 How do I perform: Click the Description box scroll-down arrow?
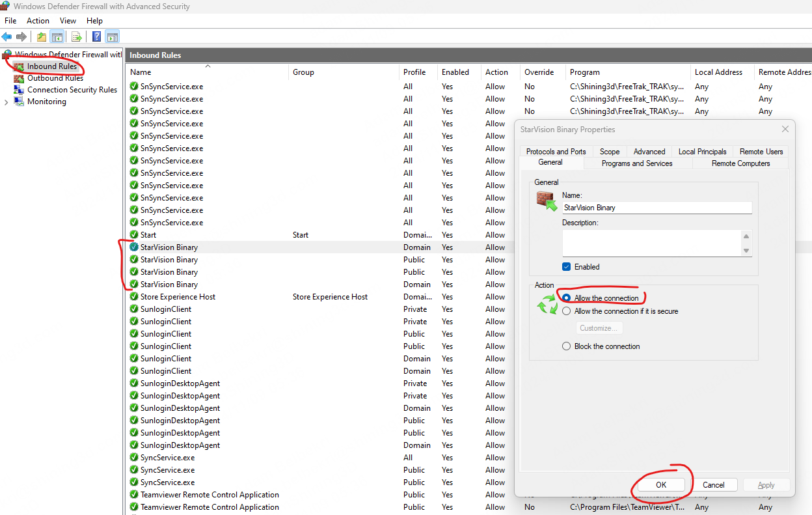(x=746, y=251)
